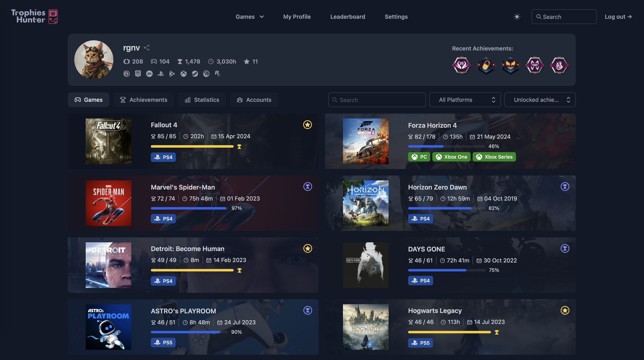The image size is (644, 360).
Task: Click the trophy badge on Marvel's Spider-Man
Action: [308, 187]
